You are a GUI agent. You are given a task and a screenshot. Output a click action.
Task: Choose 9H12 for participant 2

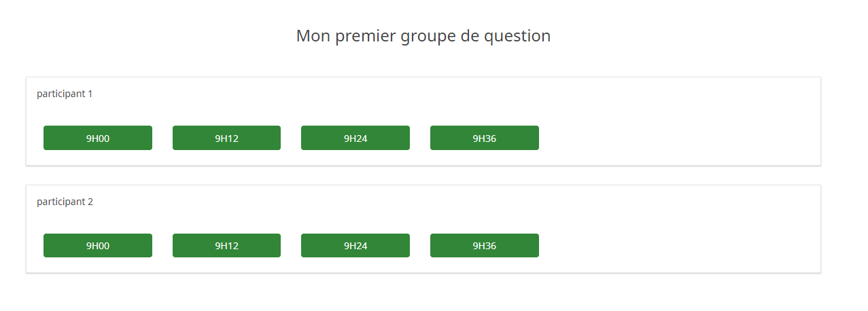[x=226, y=246]
